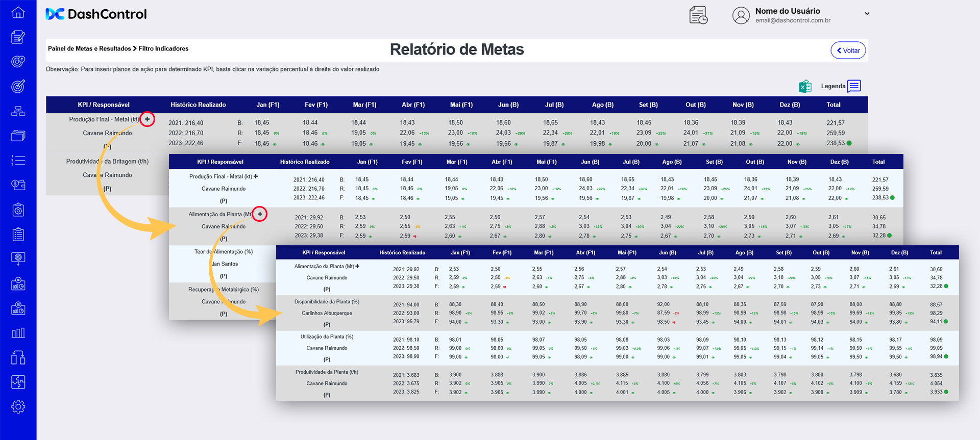Open Painel de Metas e Resultados breadcrumb
Screen dimensions: 980x440
point(89,48)
